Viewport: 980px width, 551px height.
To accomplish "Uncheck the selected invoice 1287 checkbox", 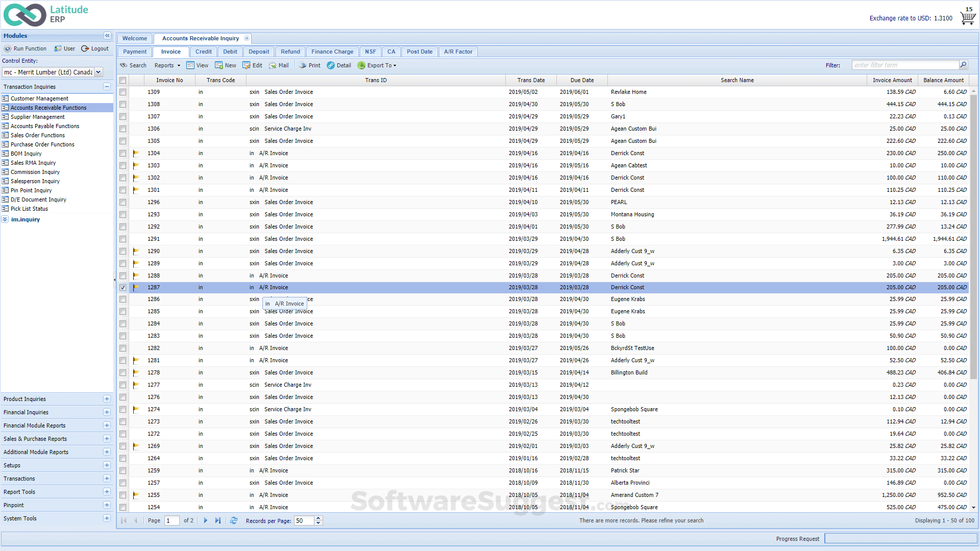I will 123,288.
